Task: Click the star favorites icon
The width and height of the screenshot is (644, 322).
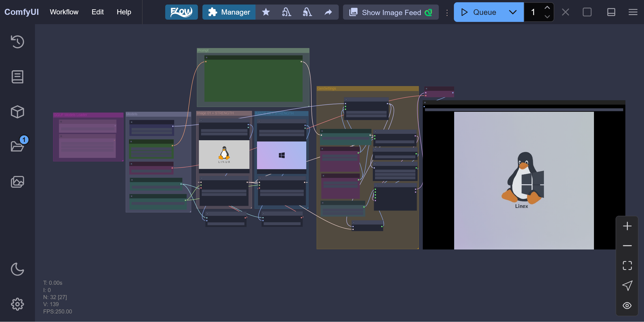Action: pos(266,12)
